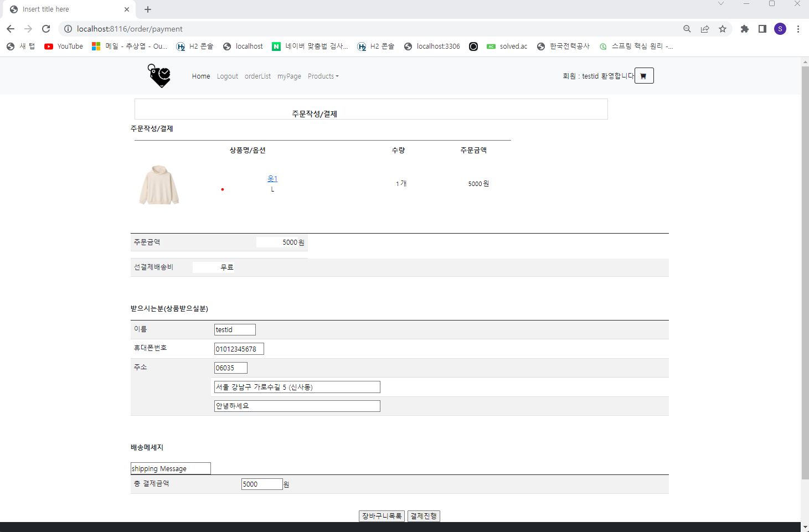
Task: Bookmark the page using the star icon
Action: point(723,29)
